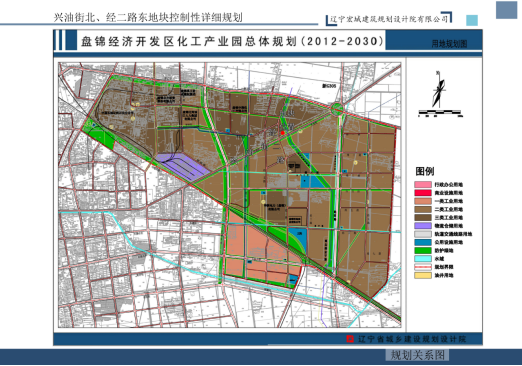Click the gray-blue square at top right corner
The height and width of the screenshot is (366, 522).
click(x=506, y=10)
